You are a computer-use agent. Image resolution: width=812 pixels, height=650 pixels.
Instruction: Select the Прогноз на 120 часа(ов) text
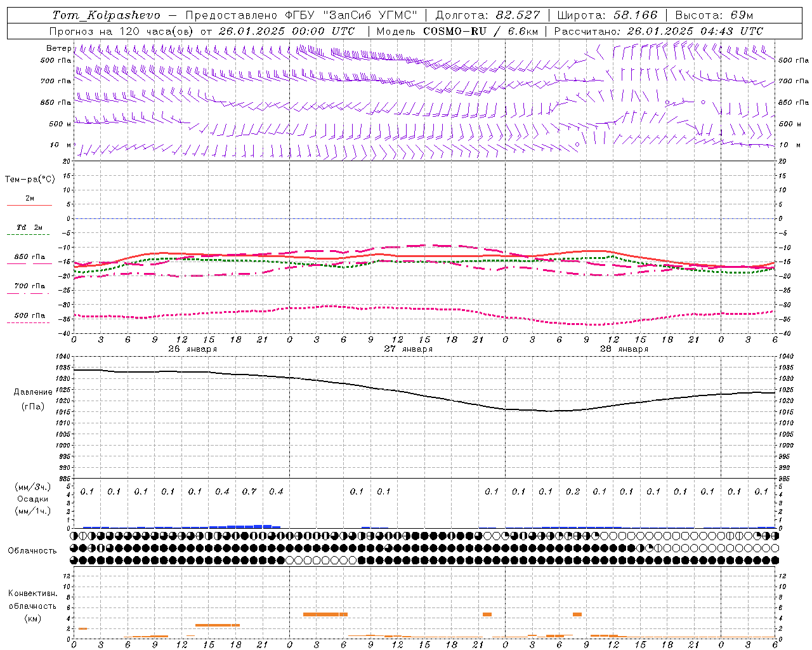pos(122,31)
